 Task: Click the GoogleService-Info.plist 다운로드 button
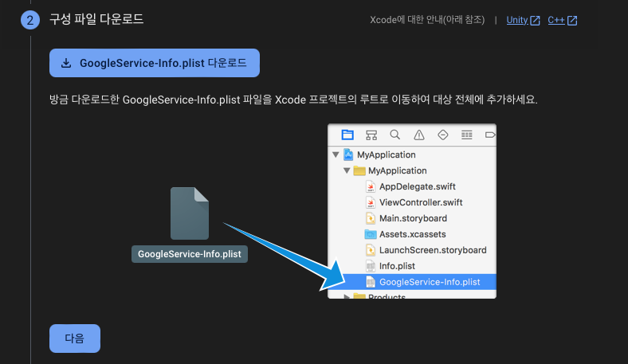155,63
